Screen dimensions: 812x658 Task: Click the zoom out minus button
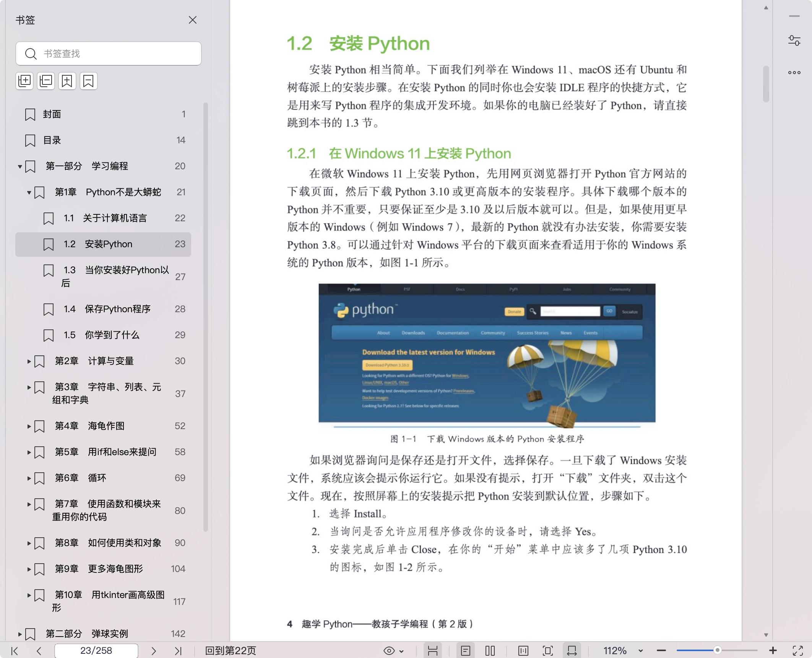point(661,651)
